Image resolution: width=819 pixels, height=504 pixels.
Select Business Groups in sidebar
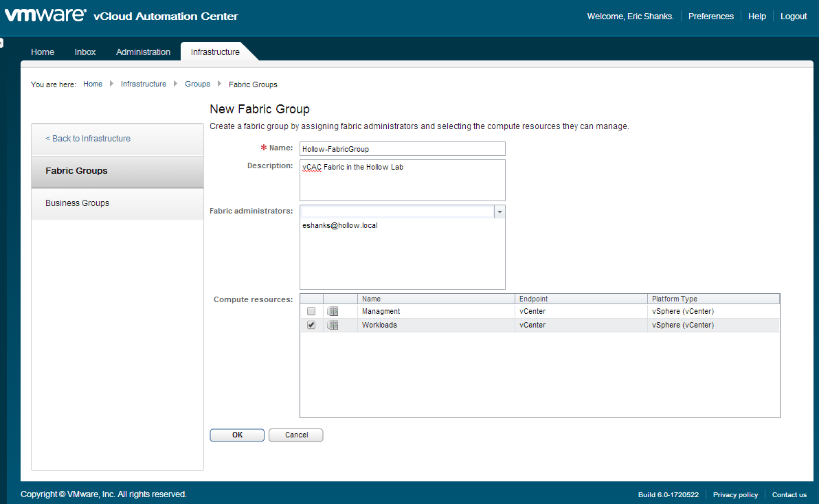click(x=77, y=203)
